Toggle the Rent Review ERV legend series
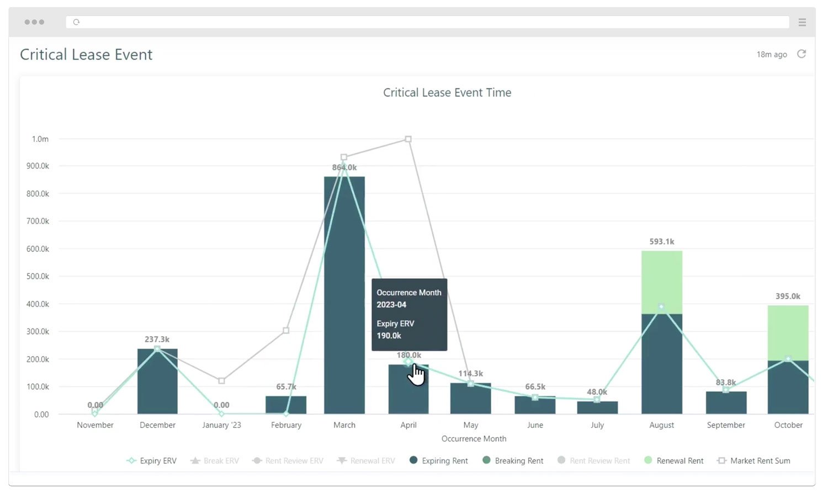This screenshot has width=828, height=504. coord(288,461)
